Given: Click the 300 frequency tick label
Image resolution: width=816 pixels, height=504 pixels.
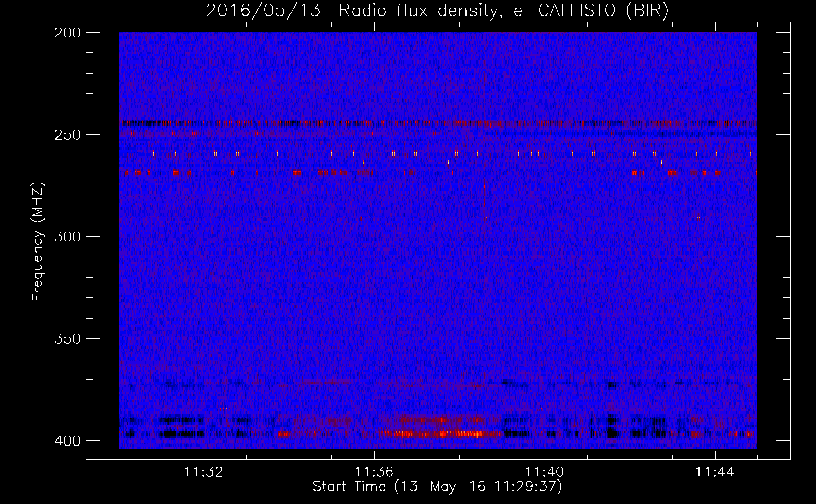Looking at the screenshot, I should 67,236.
